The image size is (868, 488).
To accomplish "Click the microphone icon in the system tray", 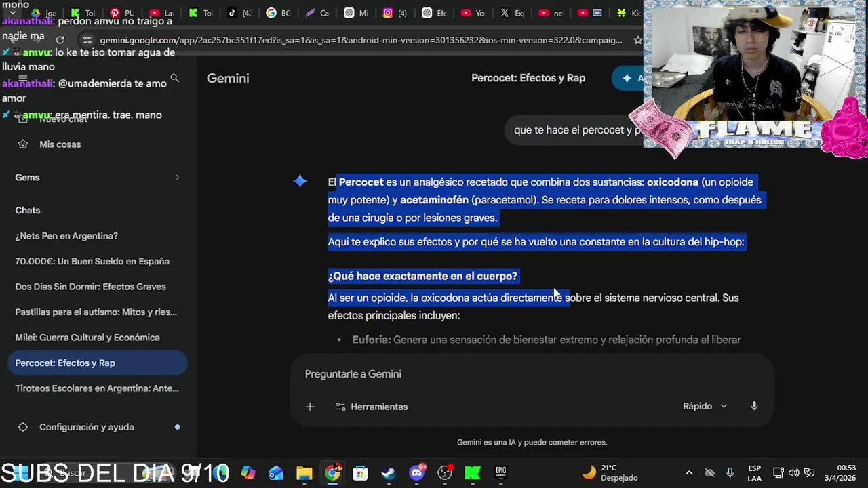I will coord(730,473).
